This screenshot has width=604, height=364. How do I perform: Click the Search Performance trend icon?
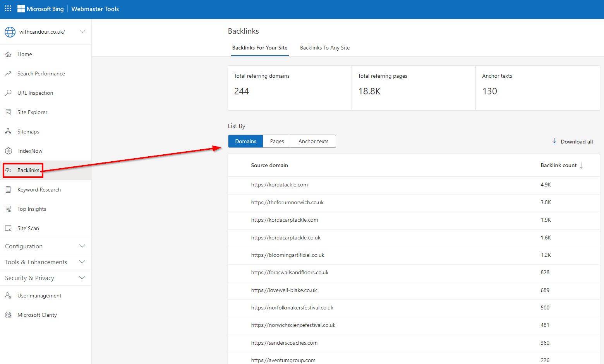point(8,73)
